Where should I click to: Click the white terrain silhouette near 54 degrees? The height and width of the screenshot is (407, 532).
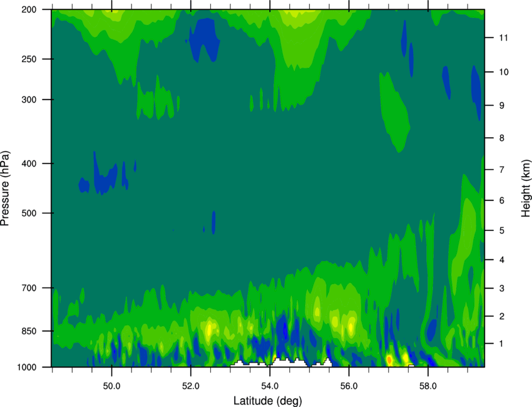pos(288,363)
